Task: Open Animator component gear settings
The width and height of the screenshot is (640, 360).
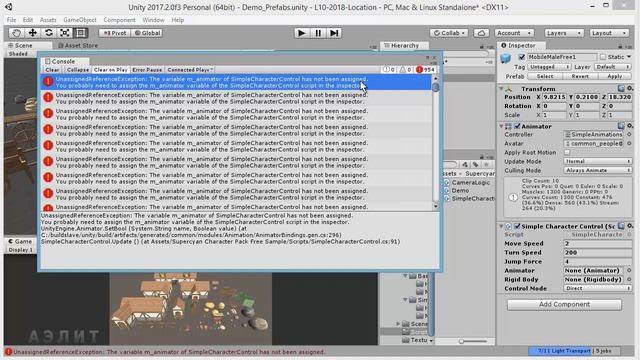Action: point(630,126)
